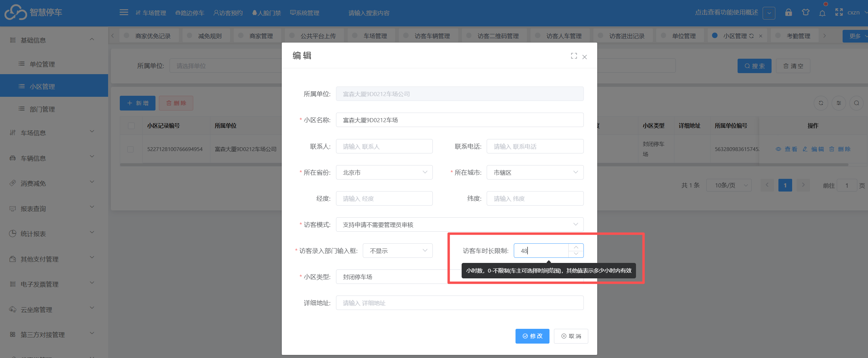The image size is (868, 358).
Task: Focus the top search input 请输入搜索内容
Action: click(x=369, y=13)
